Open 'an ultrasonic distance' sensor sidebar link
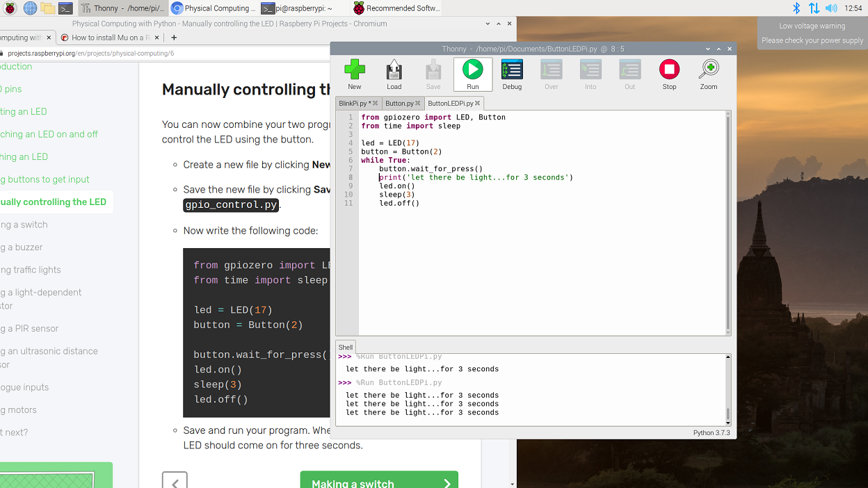The width and height of the screenshot is (868, 488). coord(49,357)
